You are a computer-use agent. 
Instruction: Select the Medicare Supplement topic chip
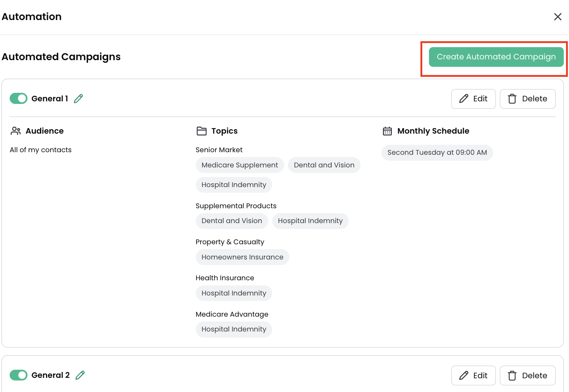[x=240, y=165]
